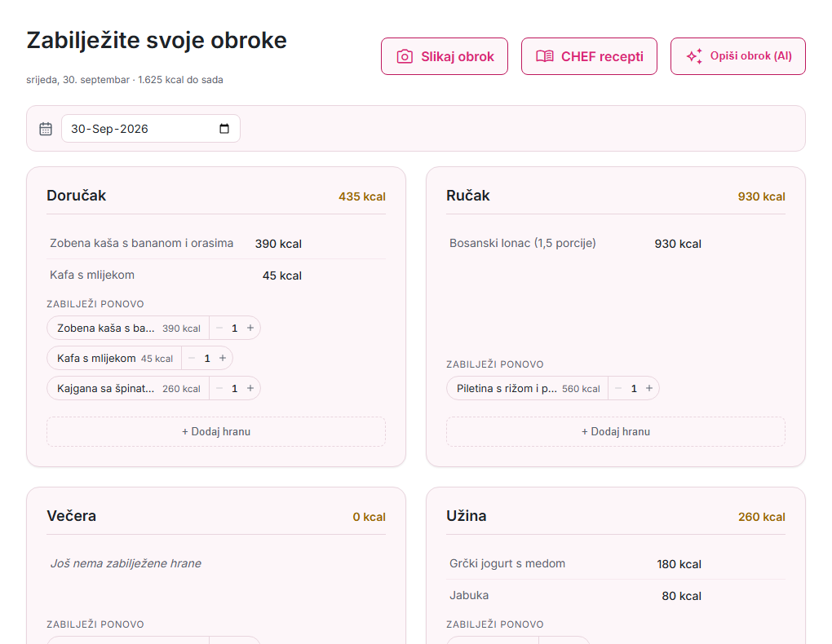Increase quantity for Zobena kaša chip

(250, 328)
